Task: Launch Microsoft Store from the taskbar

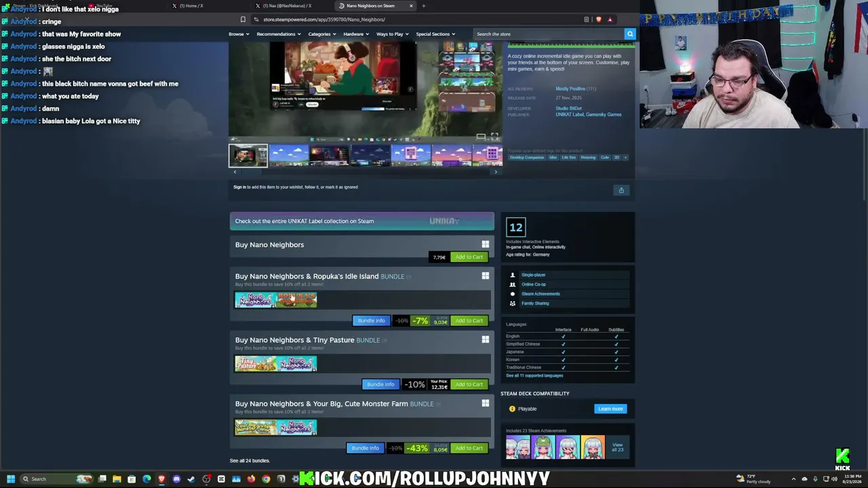Action: [x=132, y=479]
